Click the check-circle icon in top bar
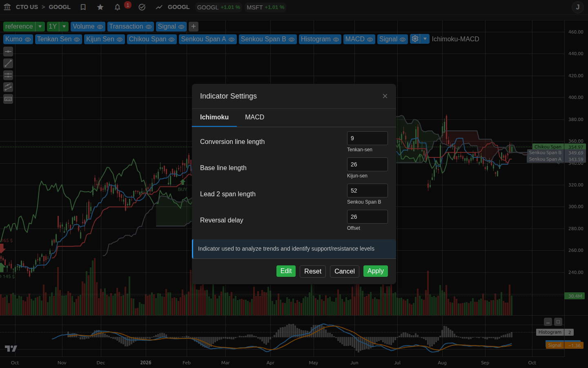 [142, 7]
